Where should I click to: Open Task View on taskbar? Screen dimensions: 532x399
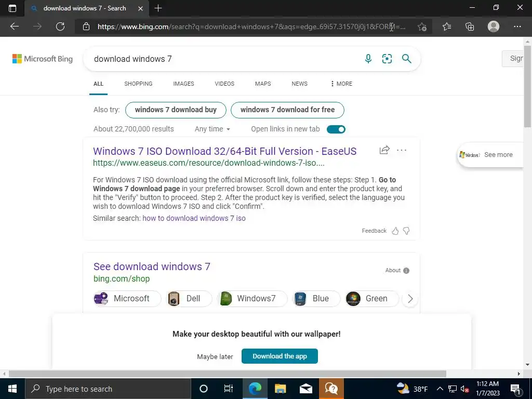[x=229, y=389]
